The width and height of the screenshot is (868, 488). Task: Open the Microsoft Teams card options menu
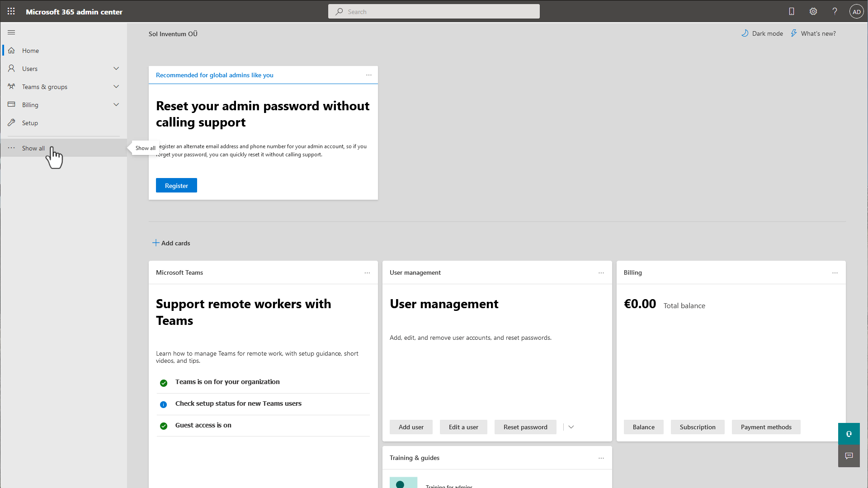(367, 273)
